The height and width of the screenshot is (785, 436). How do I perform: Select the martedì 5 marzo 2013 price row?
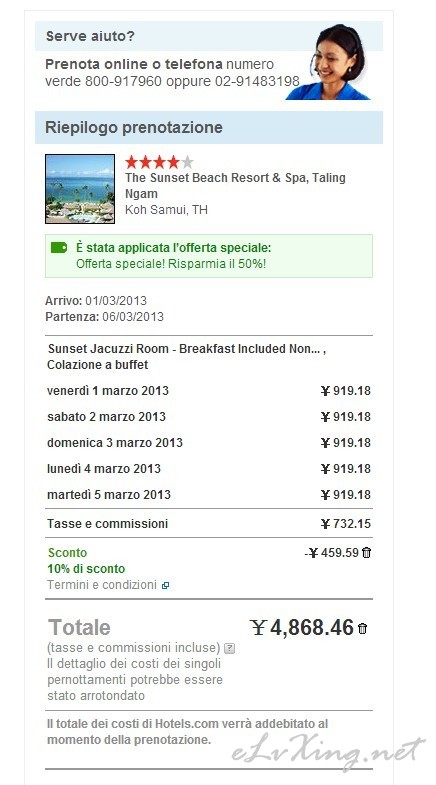(209, 495)
